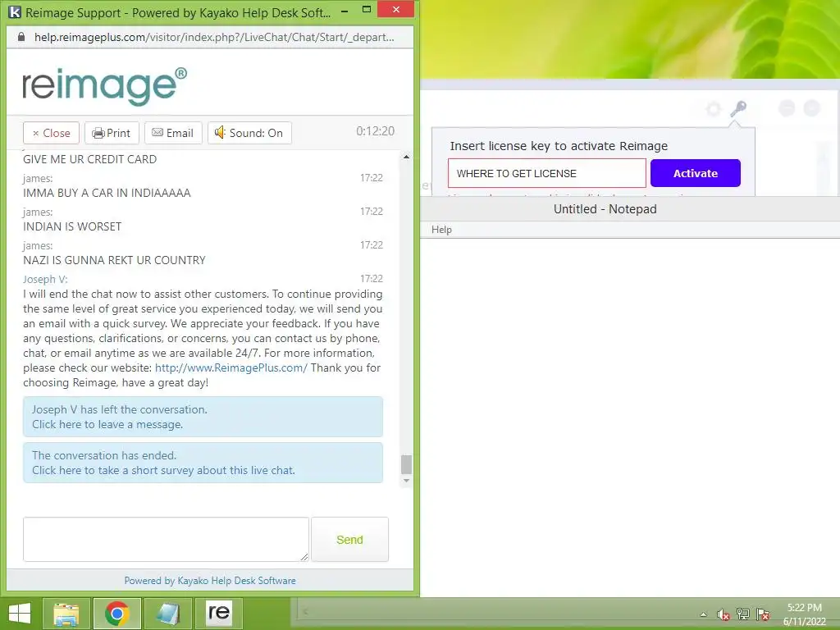Click the blurred close button in Reimage window
Image resolution: width=840 pixels, height=630 pixels.
coord(812,109)
